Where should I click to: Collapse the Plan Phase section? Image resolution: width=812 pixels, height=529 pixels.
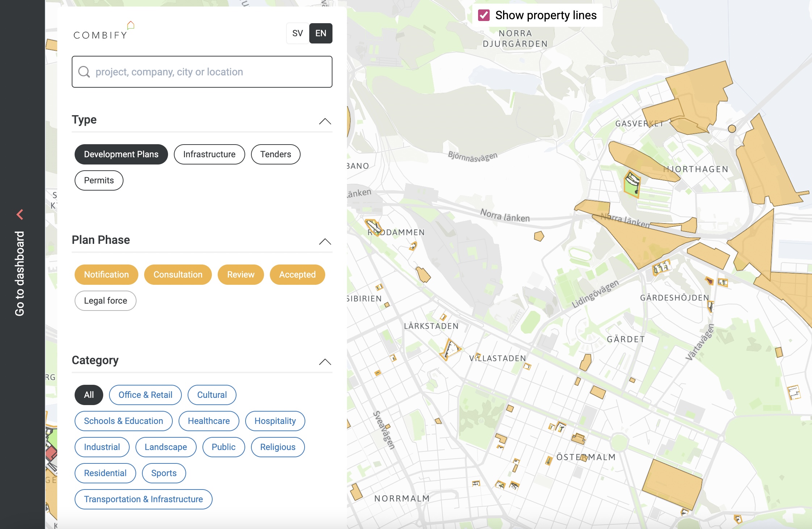click(325, 241)
